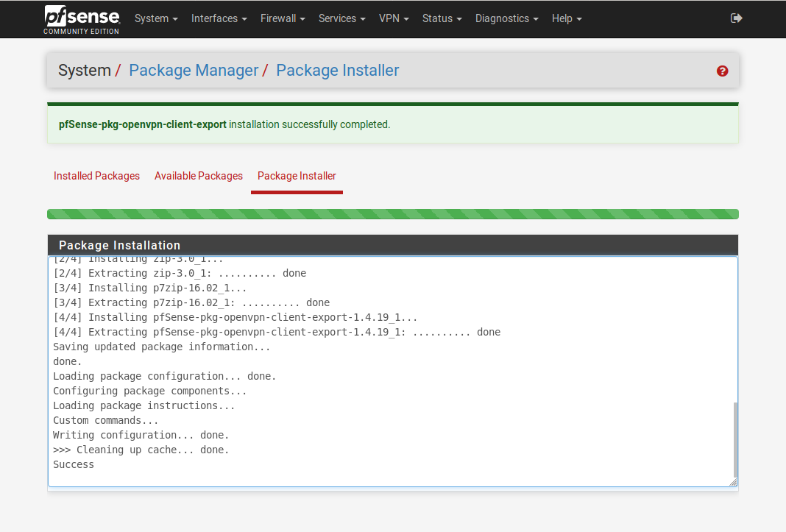Click the 'Configuring package components...' line

150,391
